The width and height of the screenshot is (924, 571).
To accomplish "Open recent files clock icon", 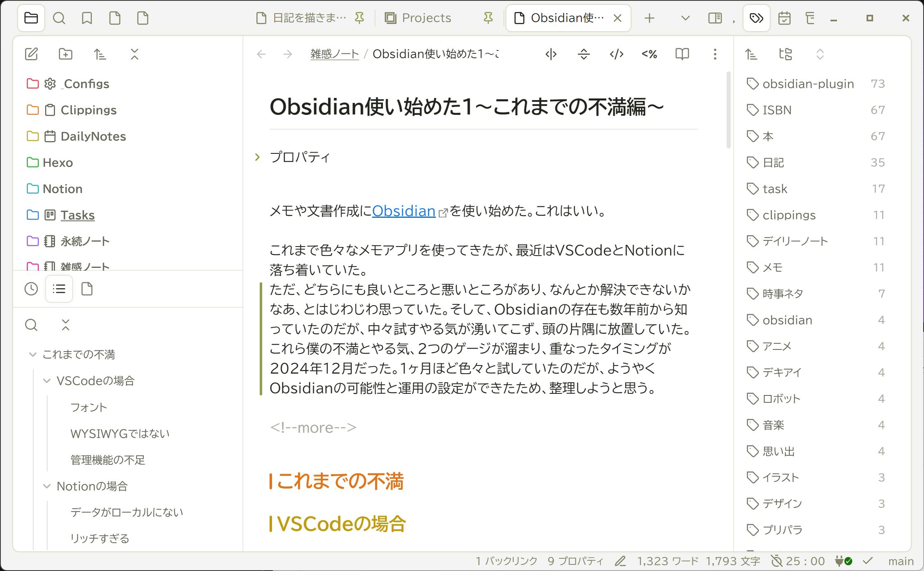I will [31, 289].
